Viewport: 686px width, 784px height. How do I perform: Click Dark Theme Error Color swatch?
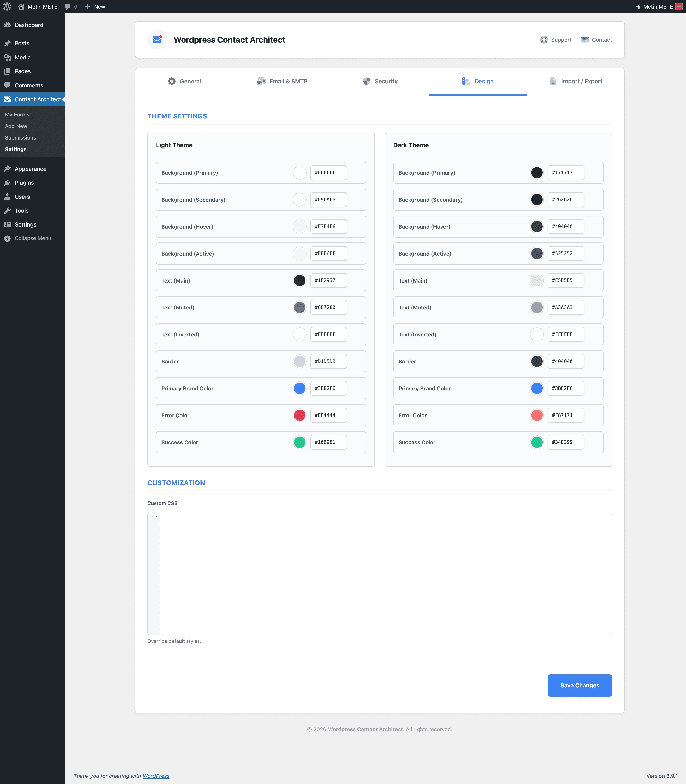click(x=537, y=415)
